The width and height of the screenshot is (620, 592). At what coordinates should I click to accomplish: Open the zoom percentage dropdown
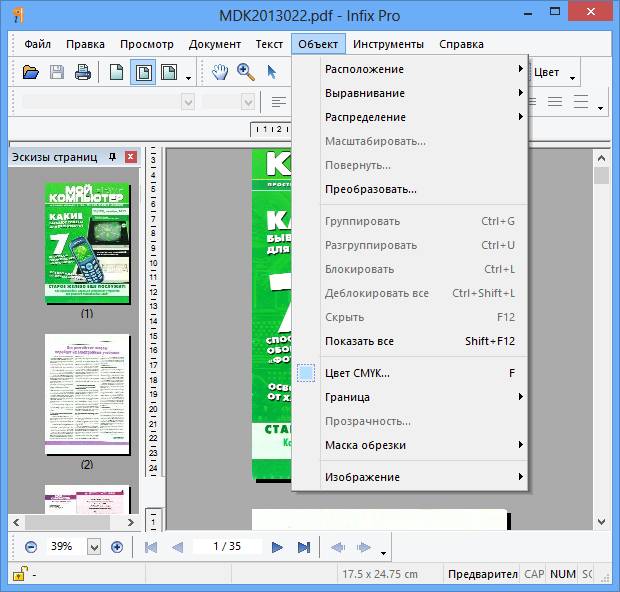[94, 547]
